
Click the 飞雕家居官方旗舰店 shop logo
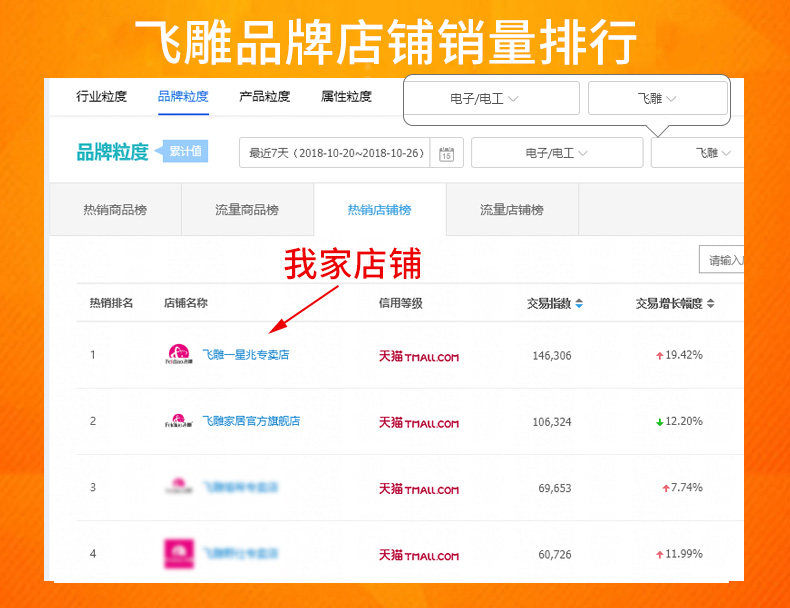pyautogui.click(x=179, y=421)
